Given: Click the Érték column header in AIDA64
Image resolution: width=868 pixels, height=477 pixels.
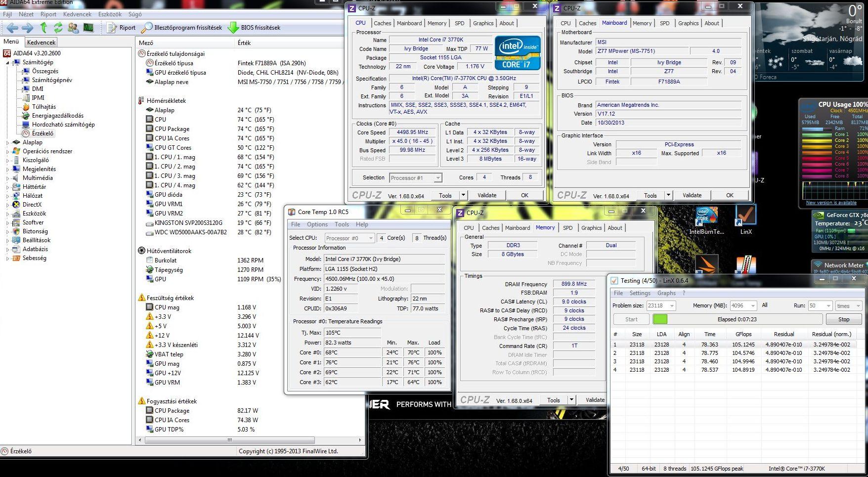Looking at the screenshot, I should click(x=244, y=43).
